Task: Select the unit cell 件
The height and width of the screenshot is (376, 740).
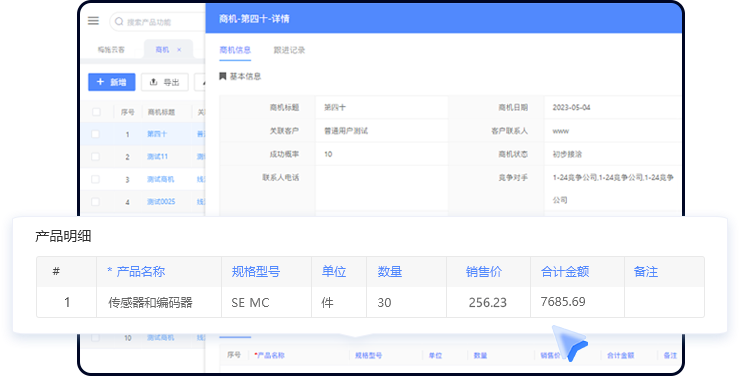Action: point(328,302)
